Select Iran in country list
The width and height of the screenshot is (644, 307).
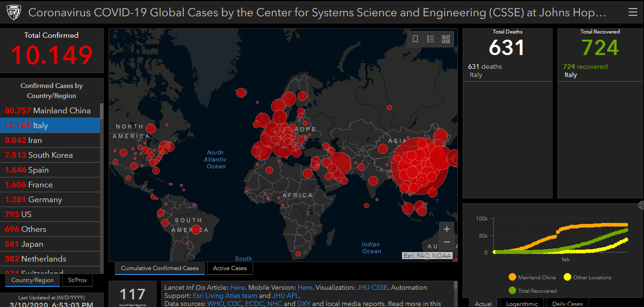pos(50,140)
